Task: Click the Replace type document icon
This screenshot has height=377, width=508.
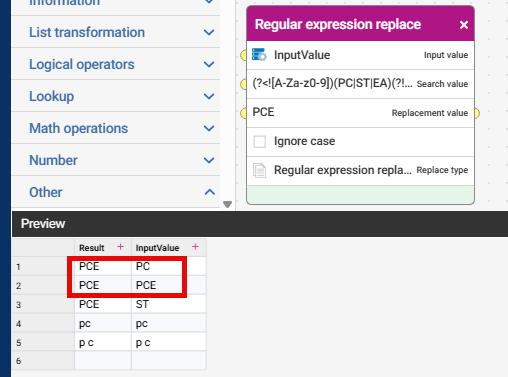Action: click(259, 170)
